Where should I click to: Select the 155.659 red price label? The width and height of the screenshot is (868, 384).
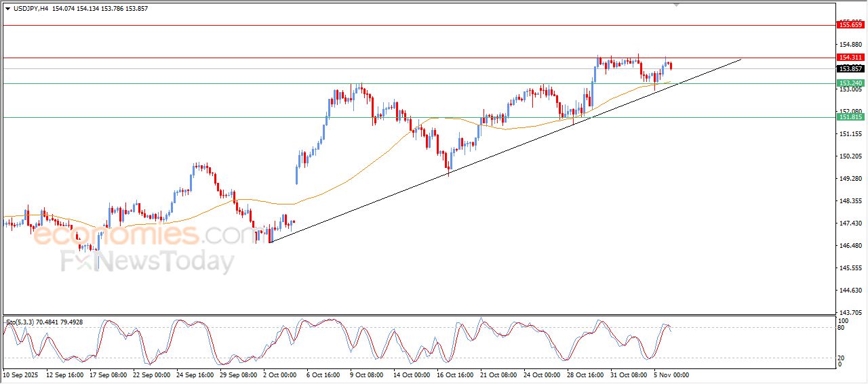850,25
